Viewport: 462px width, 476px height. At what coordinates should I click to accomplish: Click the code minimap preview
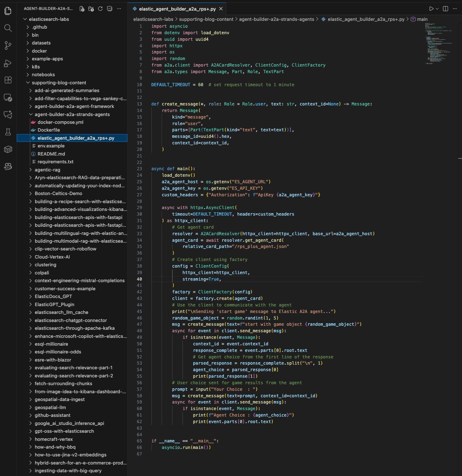(x=439, y=43)
